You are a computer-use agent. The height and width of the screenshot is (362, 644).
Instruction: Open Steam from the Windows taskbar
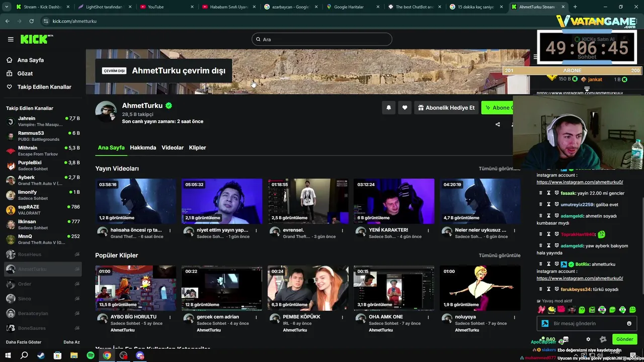[41, 355]
